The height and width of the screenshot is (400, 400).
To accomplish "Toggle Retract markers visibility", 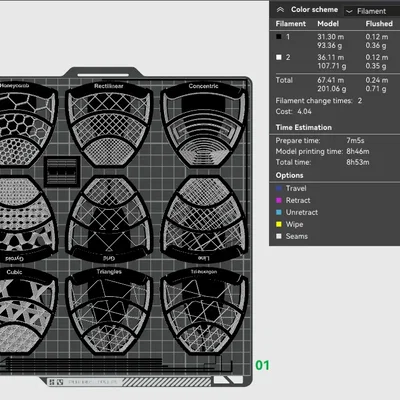I will pos(279,200).
